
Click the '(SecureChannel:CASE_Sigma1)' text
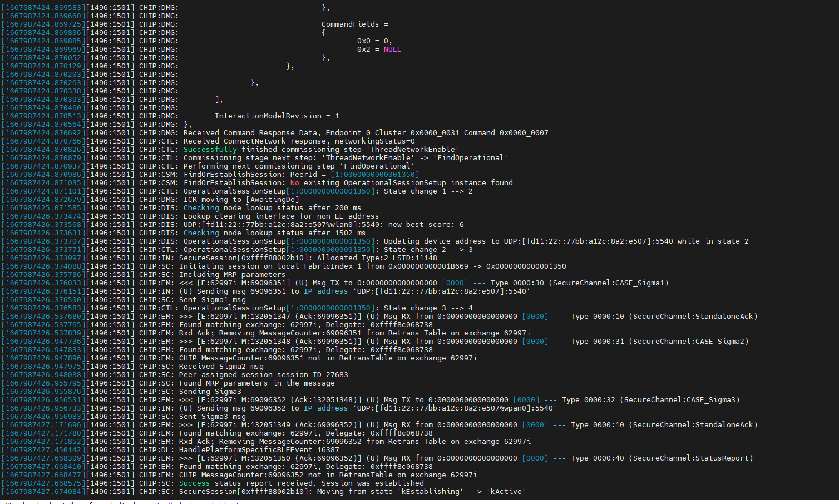point(609,283)
